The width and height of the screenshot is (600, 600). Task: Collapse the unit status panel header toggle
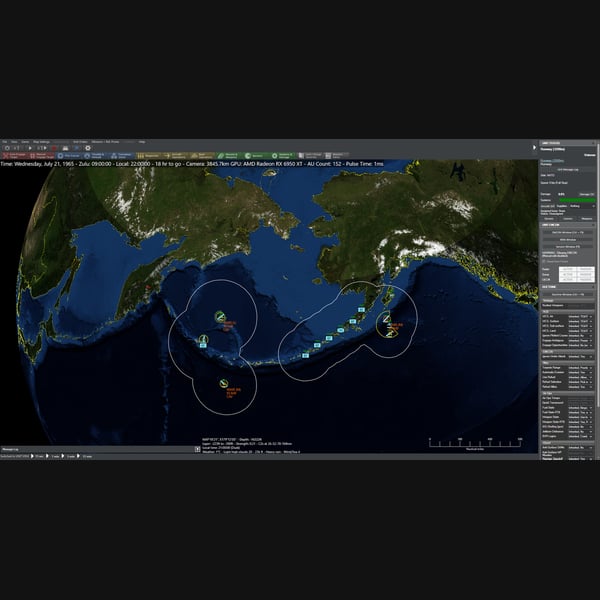point(593,143)
